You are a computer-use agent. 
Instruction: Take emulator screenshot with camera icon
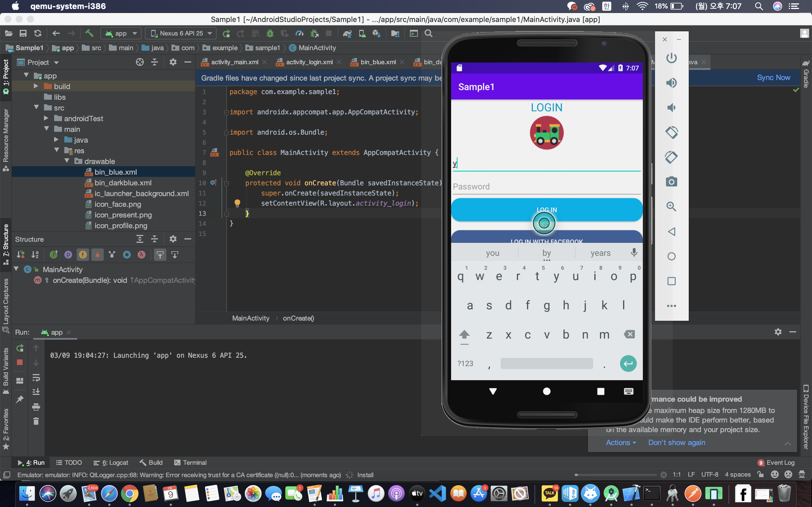point(671,182)
